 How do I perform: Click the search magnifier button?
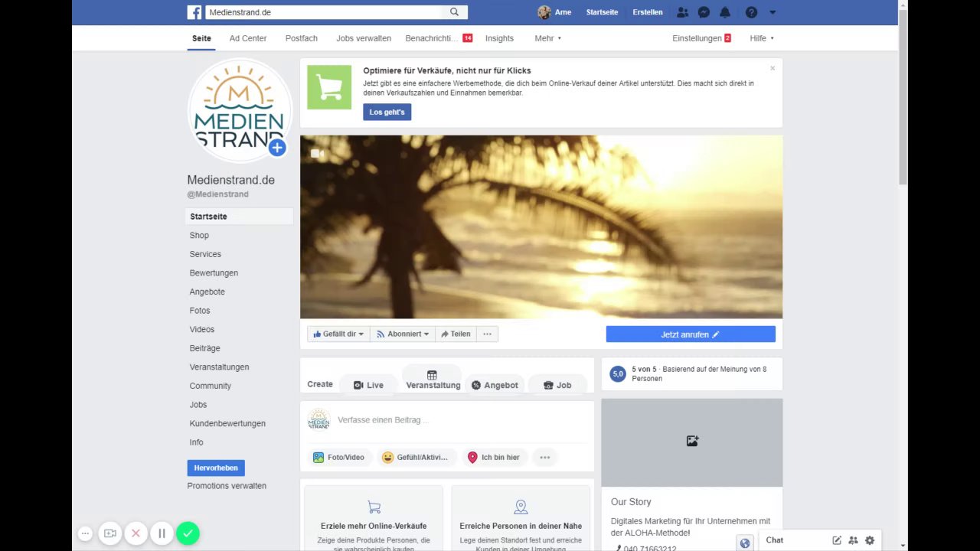click(x=455, y=12)
